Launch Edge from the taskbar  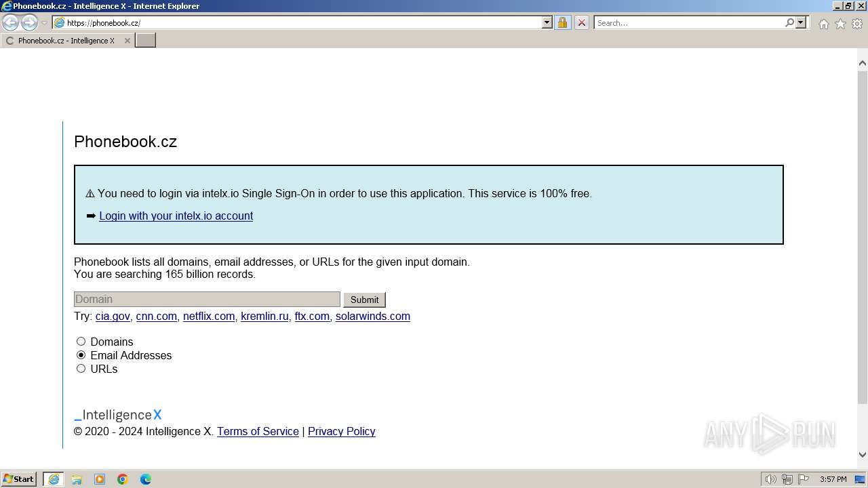(146, 479)
